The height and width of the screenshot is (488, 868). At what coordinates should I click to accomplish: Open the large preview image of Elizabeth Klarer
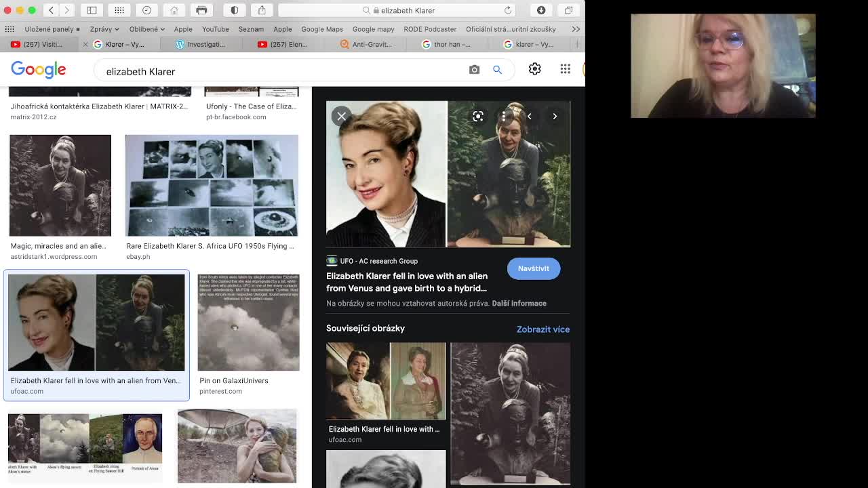[448, 174]
